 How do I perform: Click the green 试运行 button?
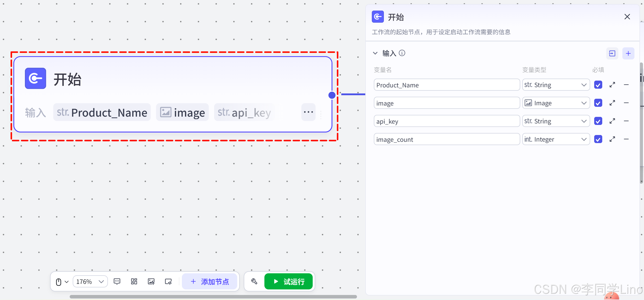click(288, 281)
